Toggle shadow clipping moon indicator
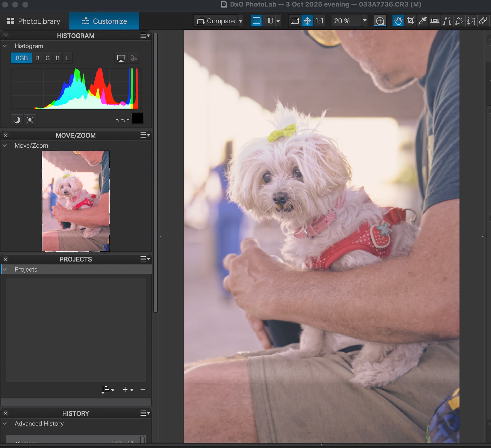Image resolution: width=491 pixels, height=448 pixels. coord(17,120)
